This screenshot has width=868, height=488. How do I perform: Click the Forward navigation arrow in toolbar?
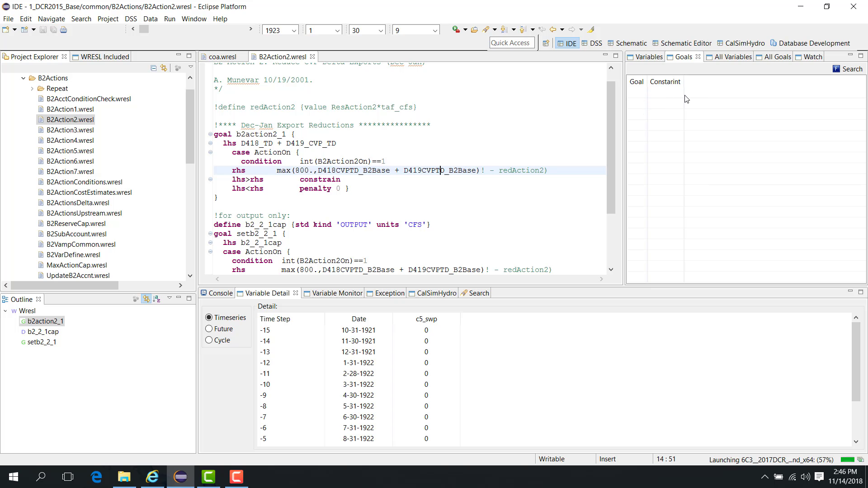click(572, 29)
